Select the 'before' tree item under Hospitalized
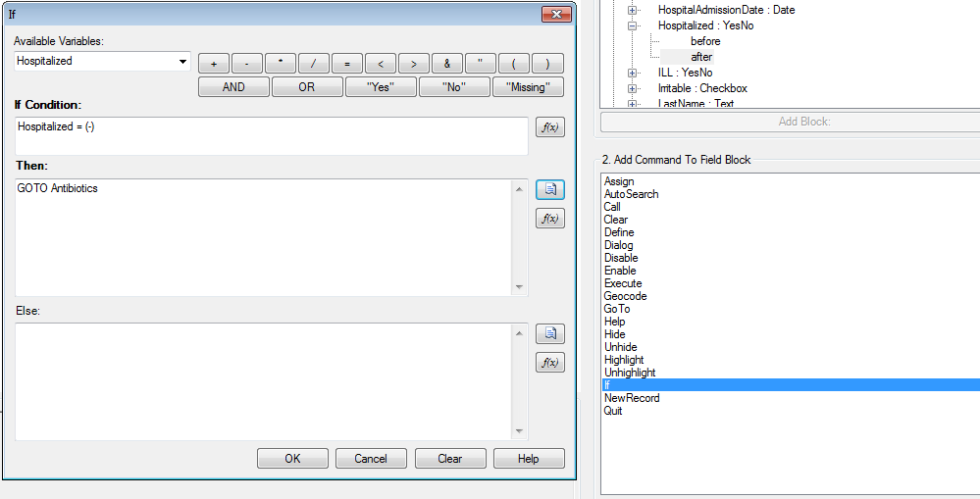980x499 pixels. tap(704, 41)
